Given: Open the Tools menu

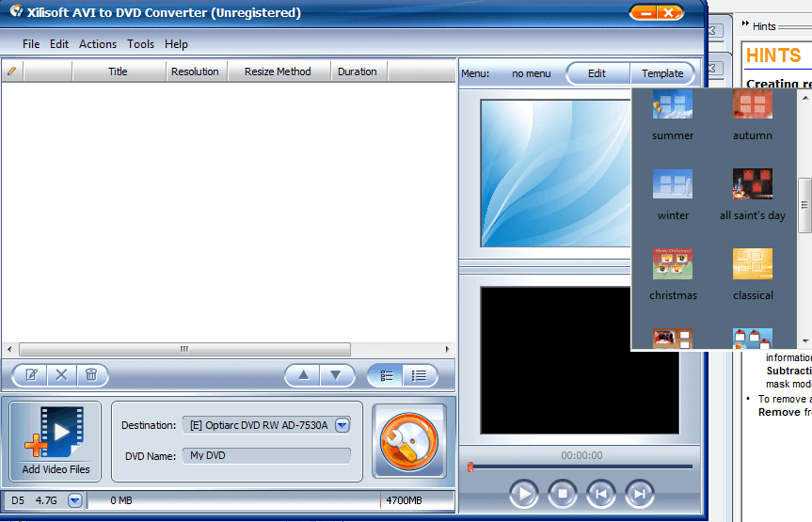Looking at the screenshot, I should click(x=141, y=44).
